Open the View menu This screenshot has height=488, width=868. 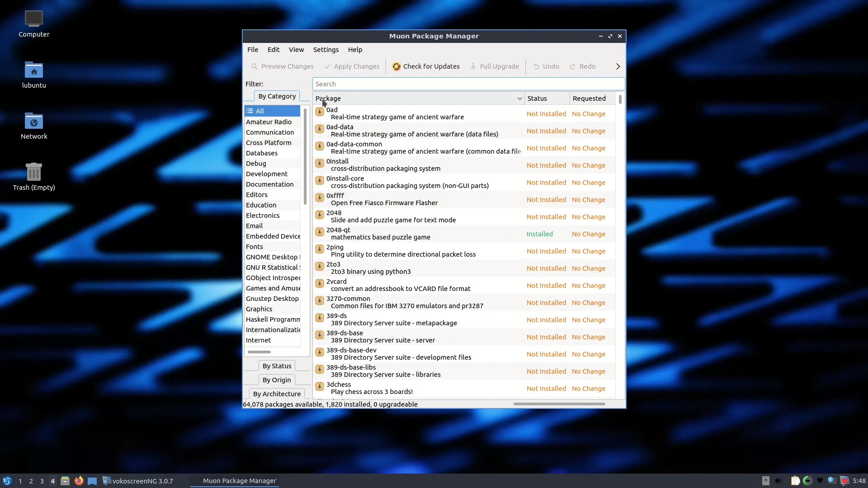(296, 50)
